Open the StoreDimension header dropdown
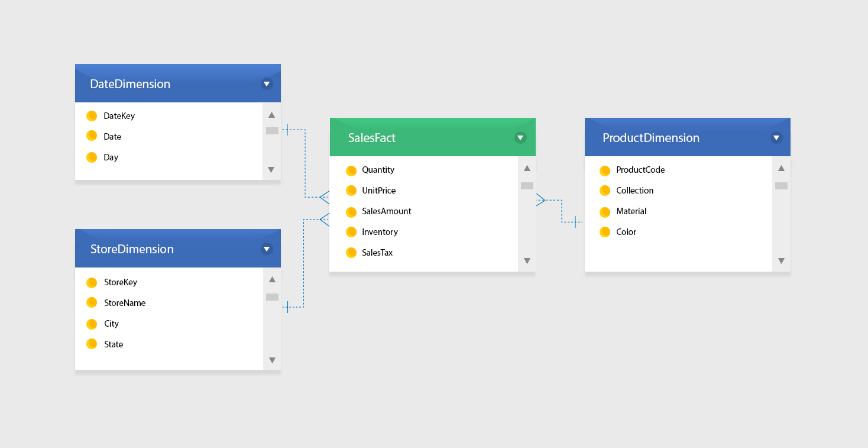The image size is (868, 448). pyautogui.click(x=267, y=249)
